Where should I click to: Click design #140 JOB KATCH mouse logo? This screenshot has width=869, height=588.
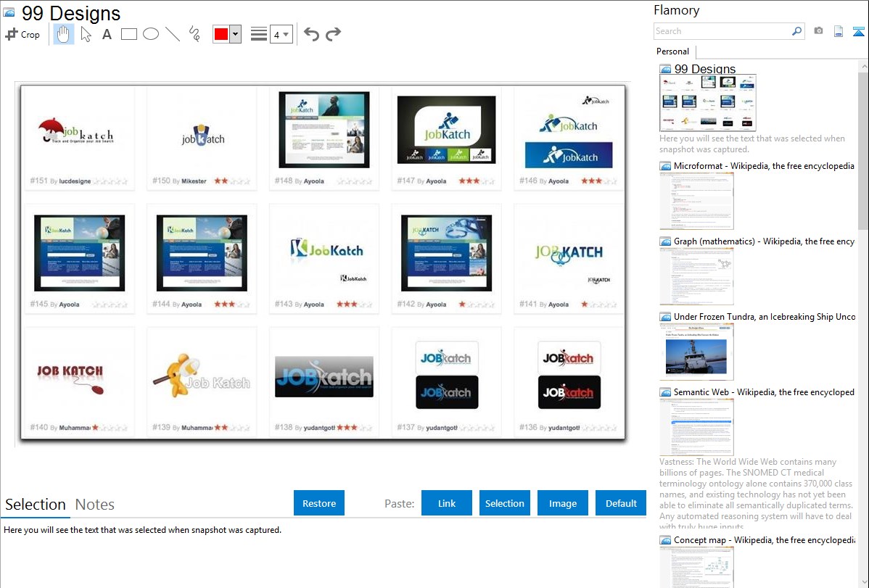tap(71, 378)
